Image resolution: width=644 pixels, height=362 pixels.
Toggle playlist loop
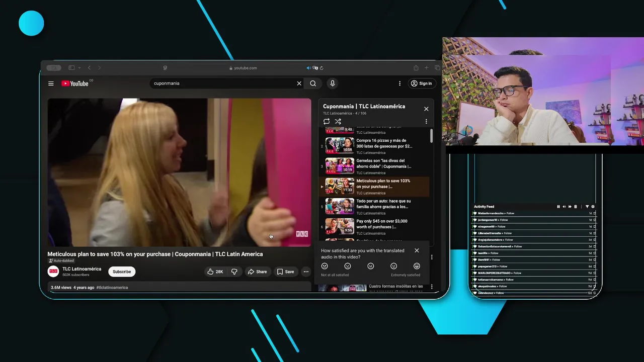327,122
